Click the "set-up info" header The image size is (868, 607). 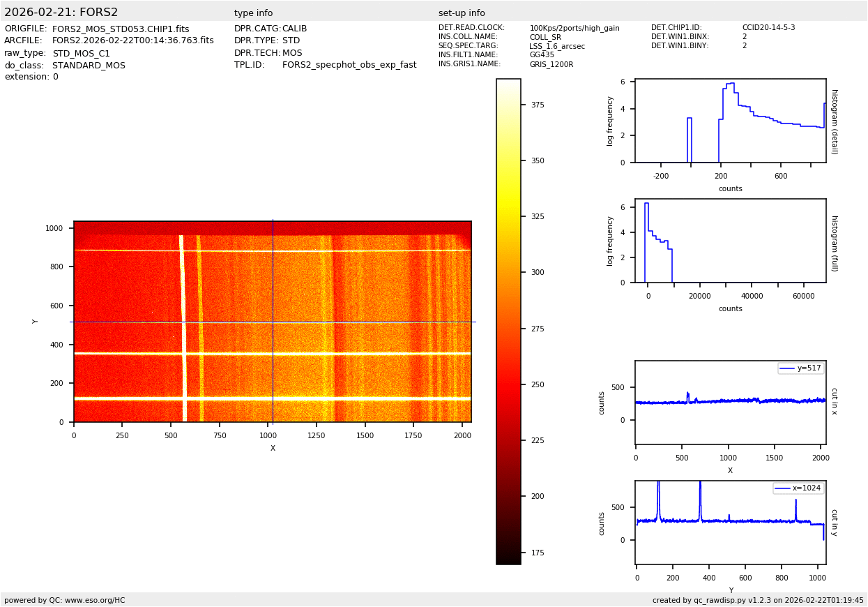[462, 13]
